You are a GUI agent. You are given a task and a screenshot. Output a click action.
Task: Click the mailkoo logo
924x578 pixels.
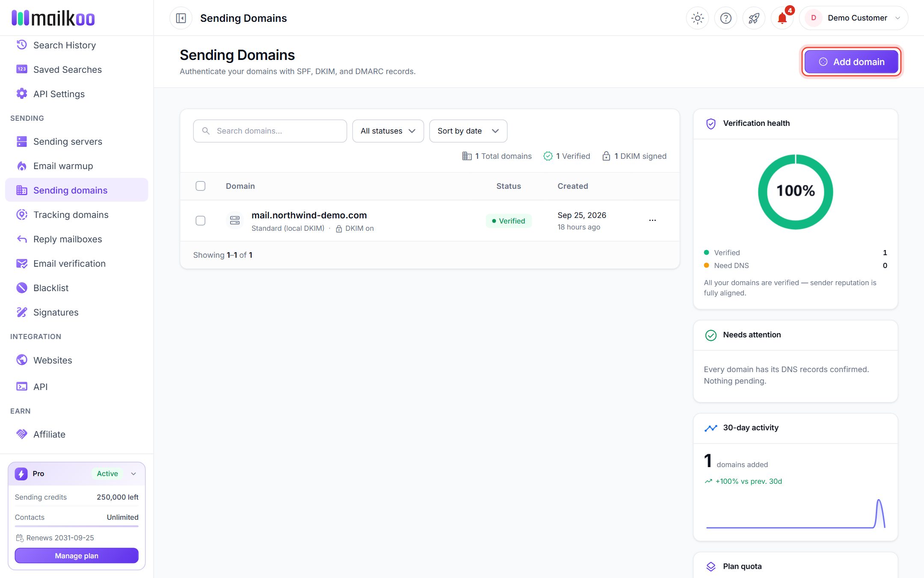tap(53, 18)
